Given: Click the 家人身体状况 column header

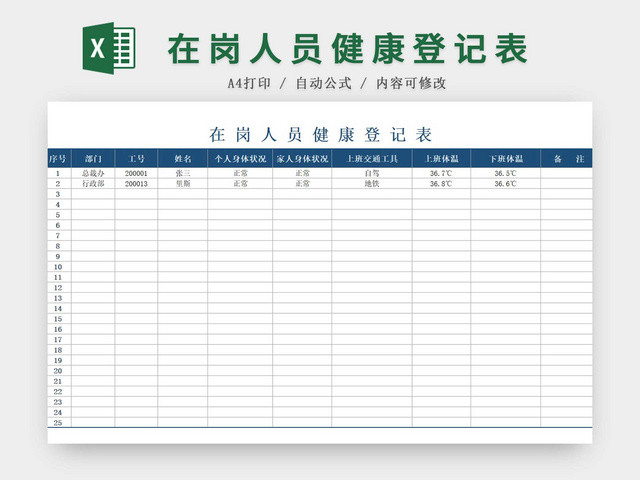Looking at the screenshot, I should pyautogui.click(x=302, y=158).
